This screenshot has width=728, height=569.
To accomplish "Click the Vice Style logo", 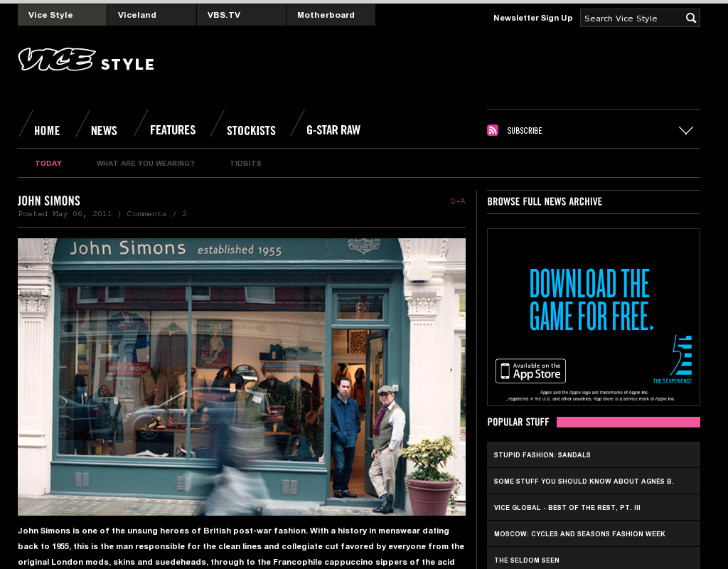I will pos(86,60).
